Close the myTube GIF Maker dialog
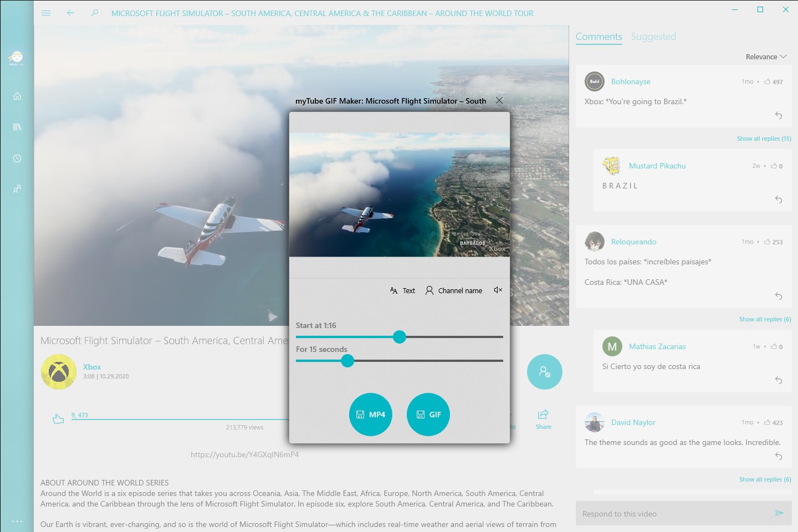The height and width of the screenshot is (532, 798). 499,100
